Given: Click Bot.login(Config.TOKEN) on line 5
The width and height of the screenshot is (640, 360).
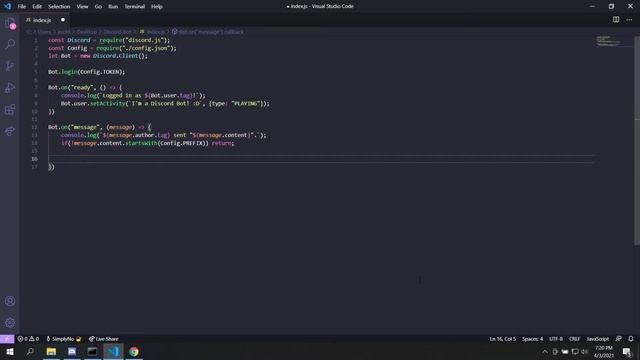Looking at the screenshot, I should click(87, 72).
